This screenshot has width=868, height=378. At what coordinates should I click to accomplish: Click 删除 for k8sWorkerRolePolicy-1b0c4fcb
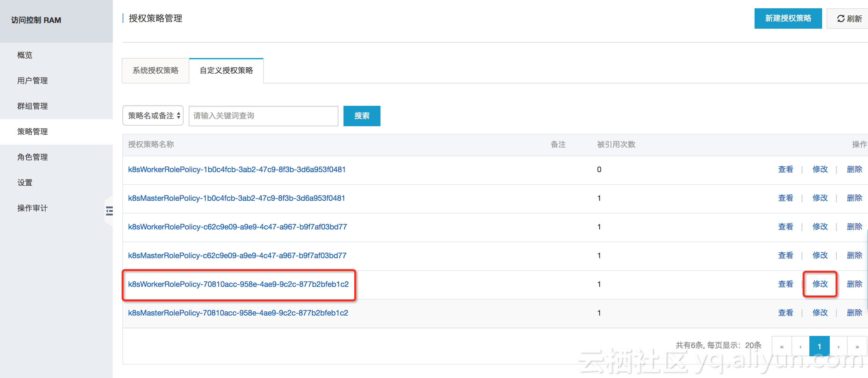coord(854,170)
